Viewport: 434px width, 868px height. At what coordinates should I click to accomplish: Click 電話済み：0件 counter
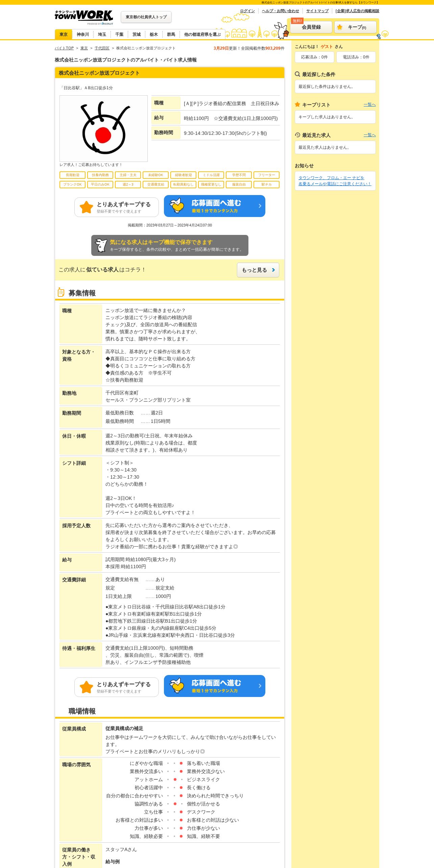356,57
